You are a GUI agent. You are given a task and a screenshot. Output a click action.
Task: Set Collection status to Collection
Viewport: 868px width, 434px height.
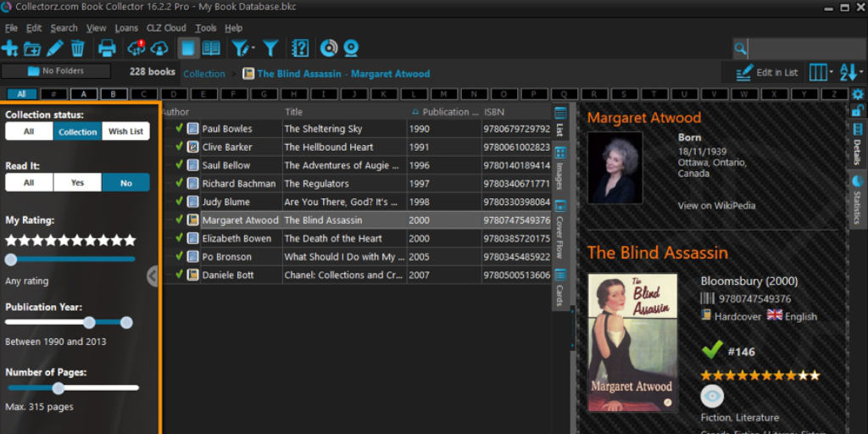77,131
